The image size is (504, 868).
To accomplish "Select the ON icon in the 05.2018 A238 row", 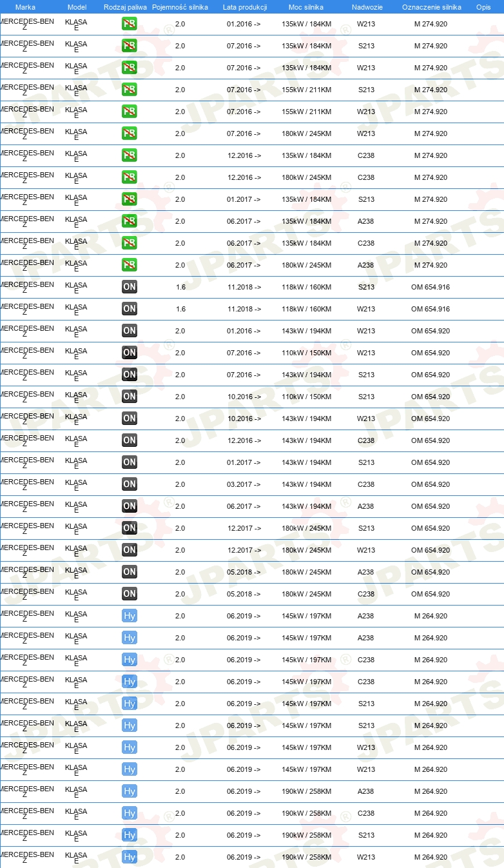I will tap(130, 572).
